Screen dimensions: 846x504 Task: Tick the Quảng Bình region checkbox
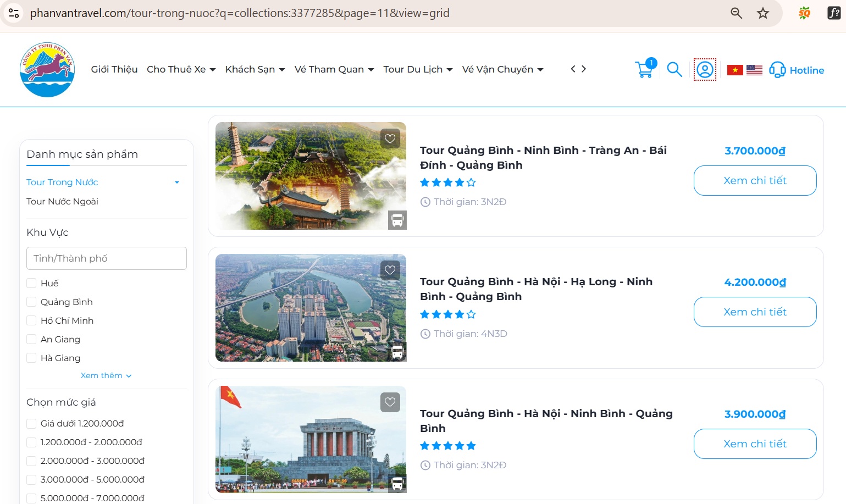31,302
